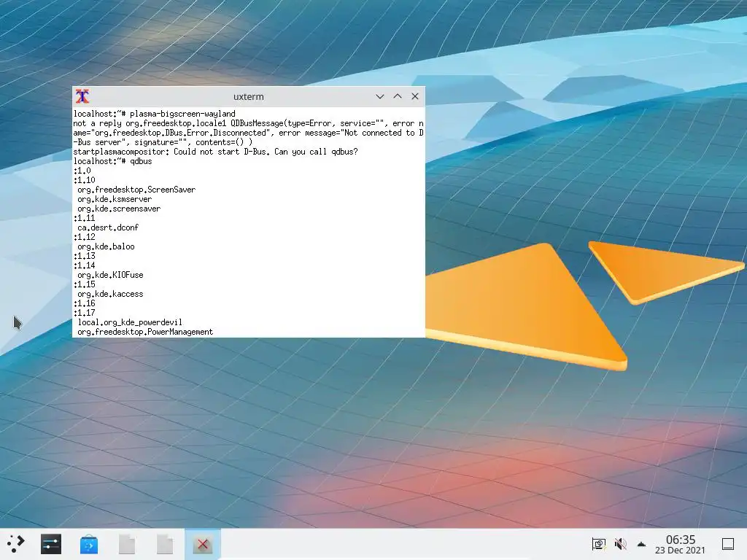Click the second blank document launcher icon

165,544
